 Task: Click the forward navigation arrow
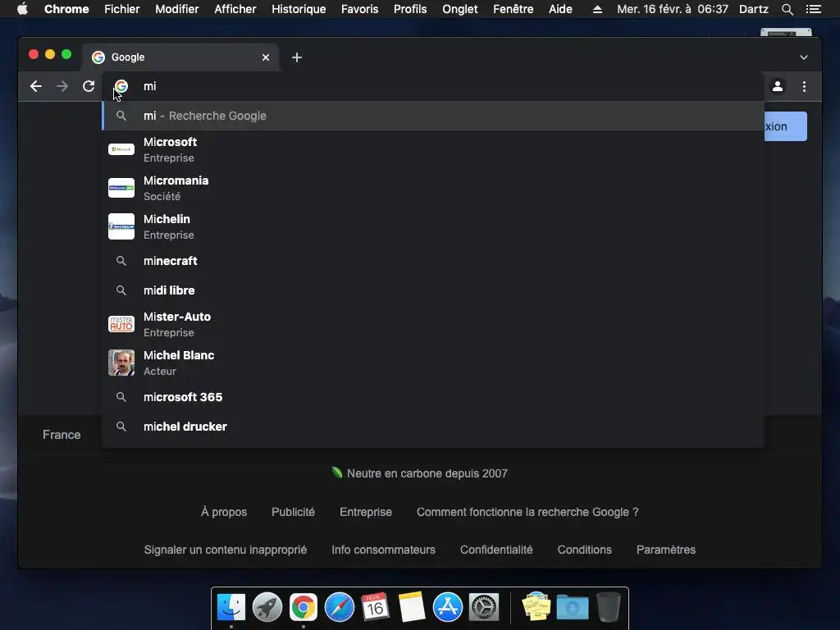[62, 86]
